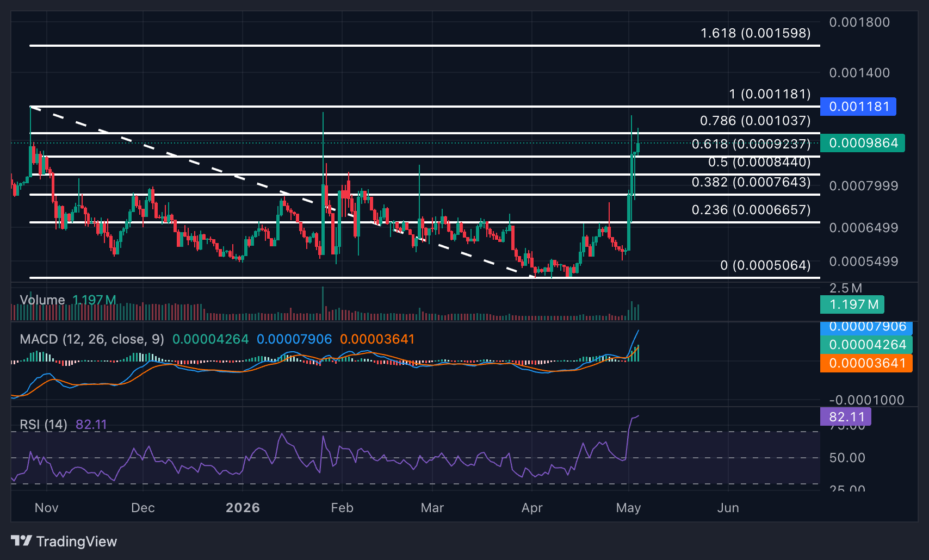The height and width of the screenshot is (560, 929).
Task: Click the TradingView logo icon
Action: tap(21, 541)
